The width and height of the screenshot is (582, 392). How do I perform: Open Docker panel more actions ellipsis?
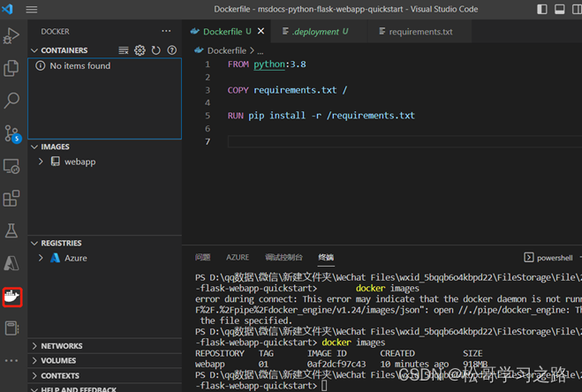point(166,31)
